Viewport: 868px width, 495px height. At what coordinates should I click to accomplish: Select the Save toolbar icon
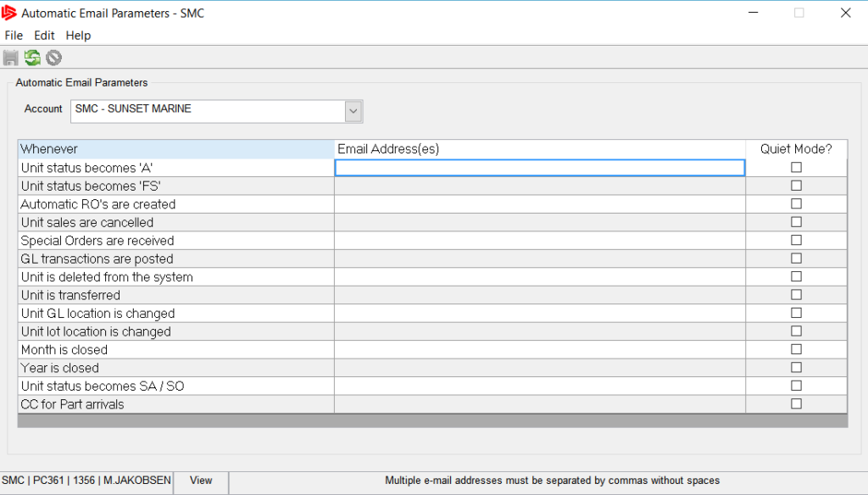point(11,57)
